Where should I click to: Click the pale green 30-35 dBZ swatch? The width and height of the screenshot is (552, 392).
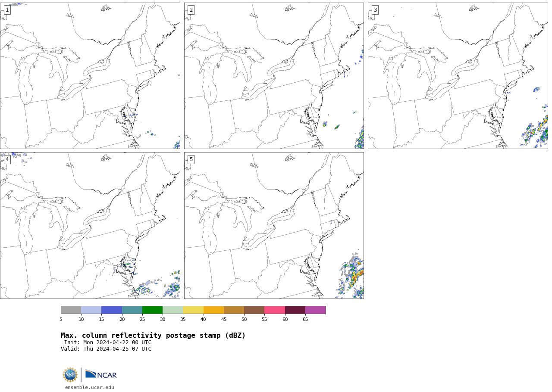click(172, 310)
